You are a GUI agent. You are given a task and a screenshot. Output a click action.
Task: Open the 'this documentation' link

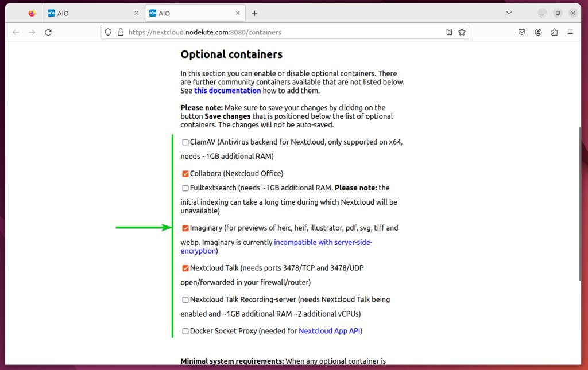tap(227, 90)
